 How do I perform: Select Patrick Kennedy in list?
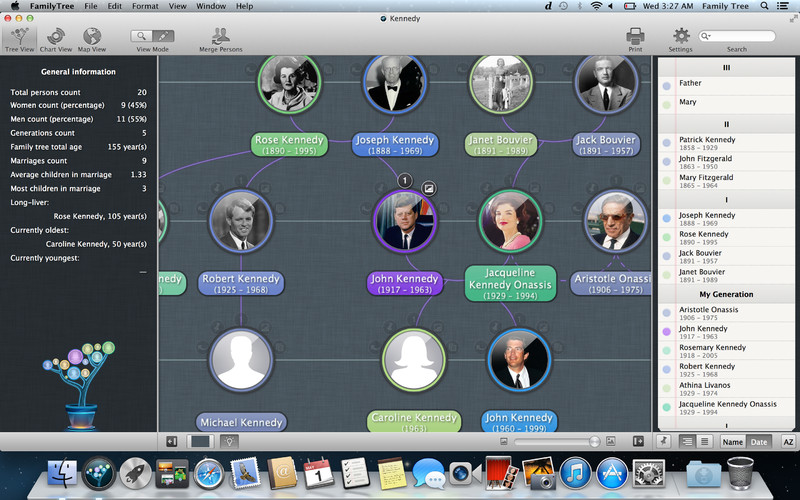click(727, 143)
